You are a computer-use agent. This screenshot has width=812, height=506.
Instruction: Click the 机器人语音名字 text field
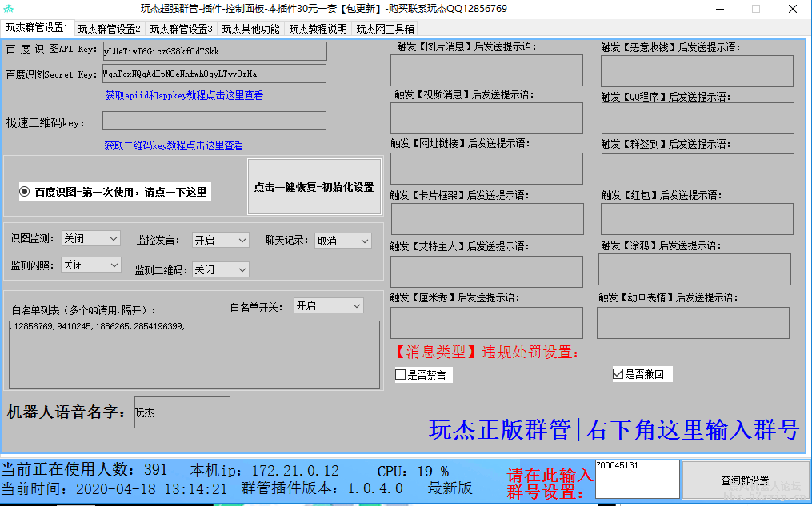(x=182, y=412)
